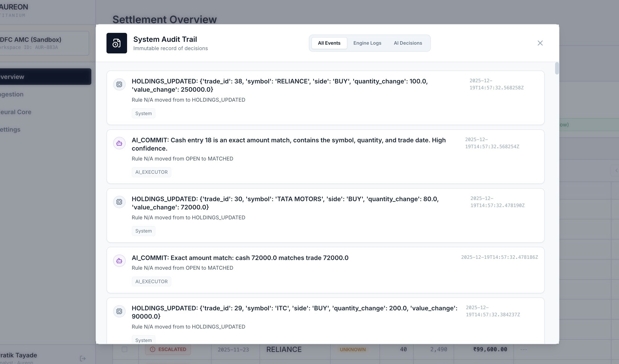619x364 pixels.
Task: Open the workspace selector AUR-883A
Action: pyautogui.click(x=44, y=43)
